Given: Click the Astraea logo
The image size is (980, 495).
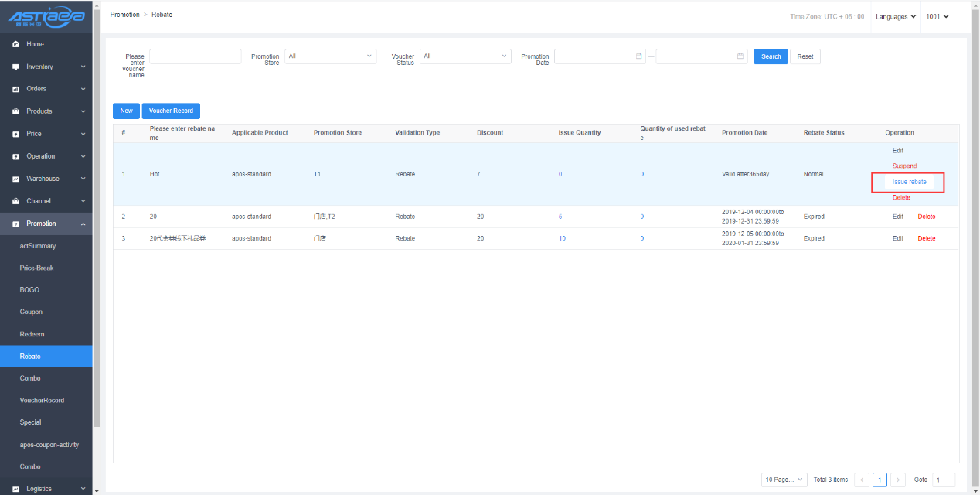Looking at the screenshot, I should point(46,17).
